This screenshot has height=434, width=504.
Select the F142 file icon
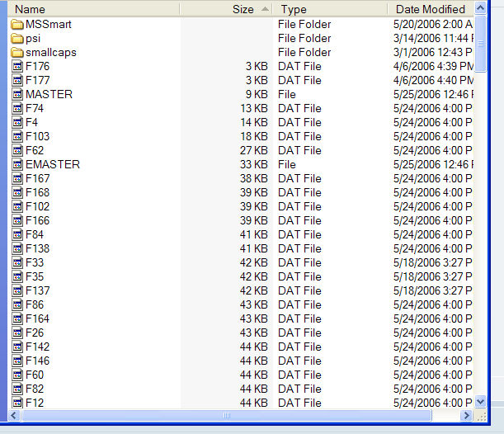pyautogui.click(x=17, y=347)
